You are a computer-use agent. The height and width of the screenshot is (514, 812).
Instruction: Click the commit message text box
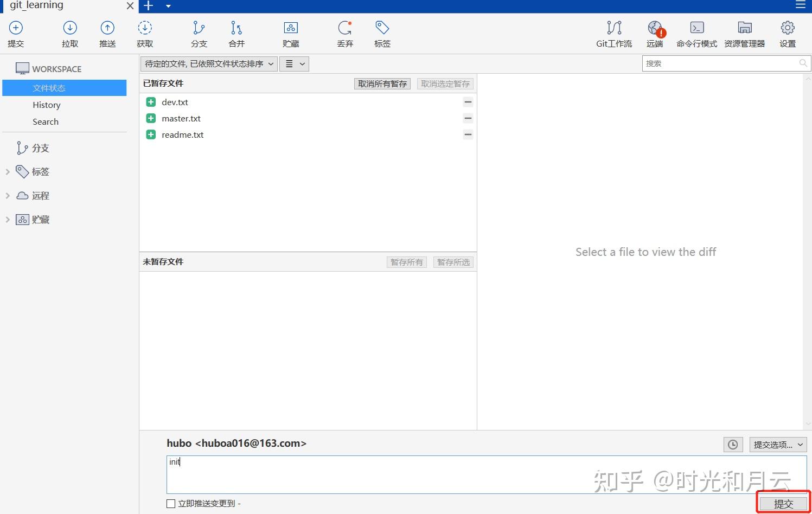[x=486, y=474]
